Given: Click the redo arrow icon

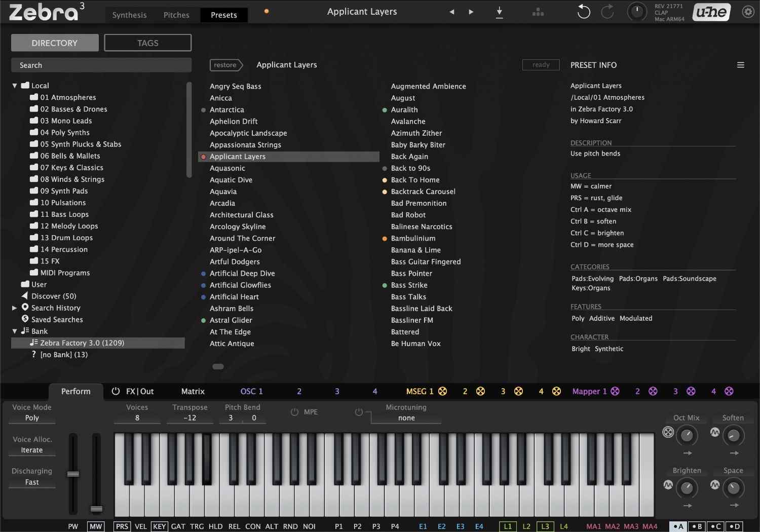Looking at the screenshot, I should (607, 12).
